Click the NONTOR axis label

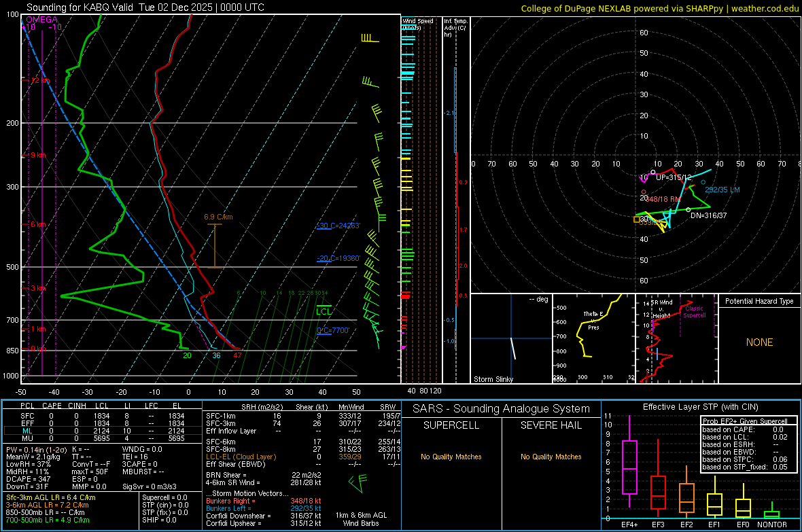click(772, 525)
